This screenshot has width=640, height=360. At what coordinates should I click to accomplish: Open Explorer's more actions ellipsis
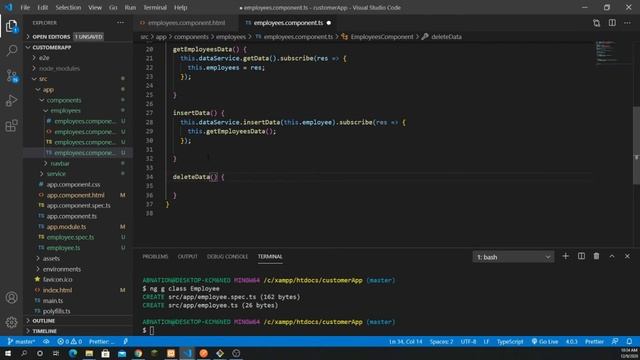coord(120,23)
